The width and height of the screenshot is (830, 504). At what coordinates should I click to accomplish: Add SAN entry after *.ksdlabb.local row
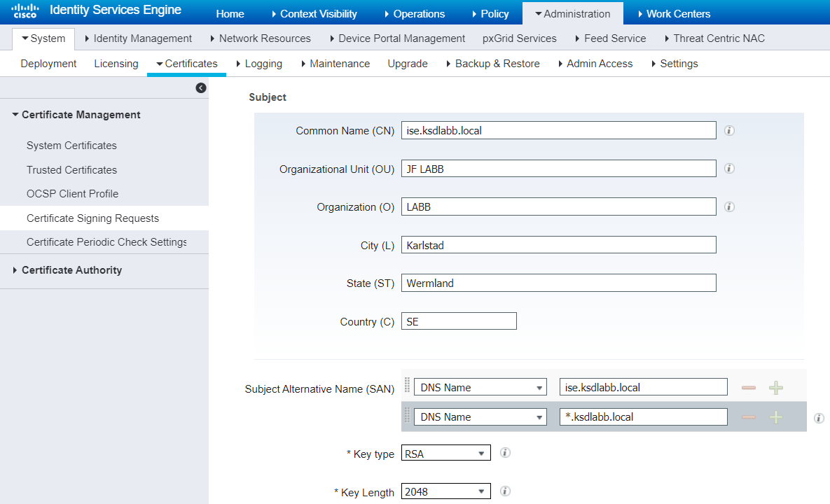tap(776, 417)
